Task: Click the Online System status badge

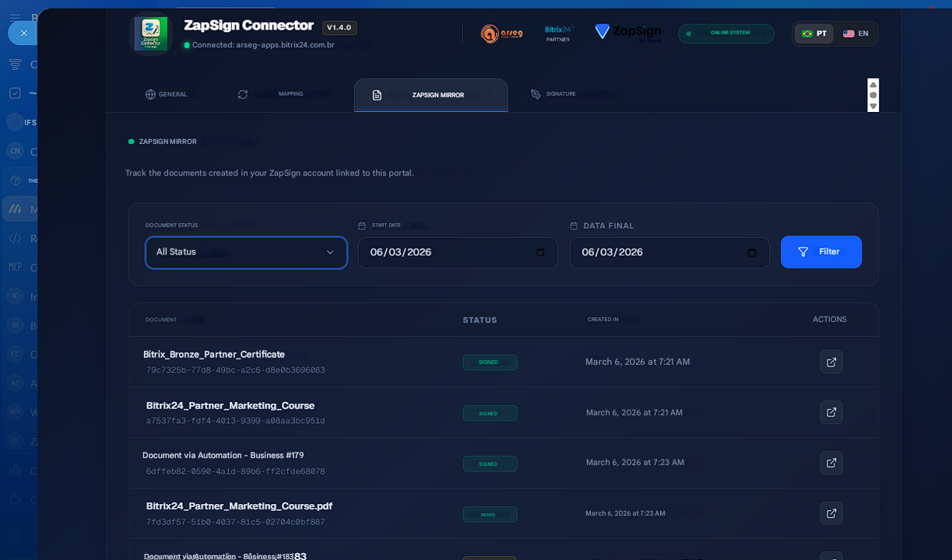Action: (x=725, y=33)
